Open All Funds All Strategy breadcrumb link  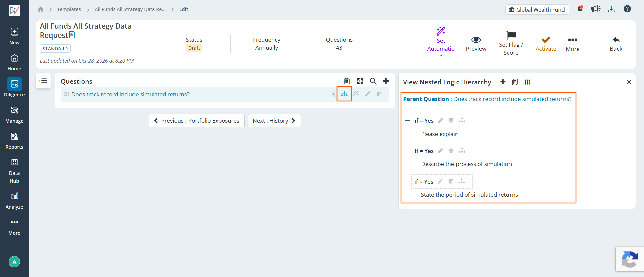pos(130,9)
